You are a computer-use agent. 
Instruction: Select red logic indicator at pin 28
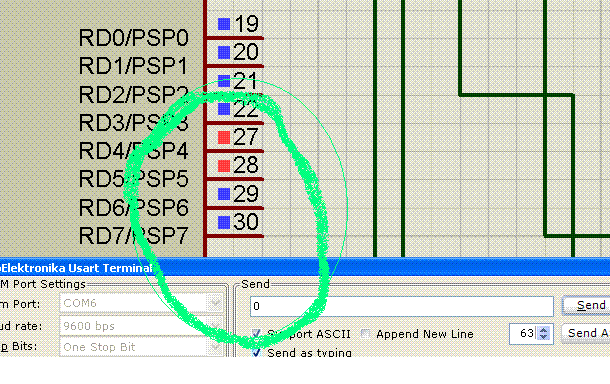(x=224, y=166)
